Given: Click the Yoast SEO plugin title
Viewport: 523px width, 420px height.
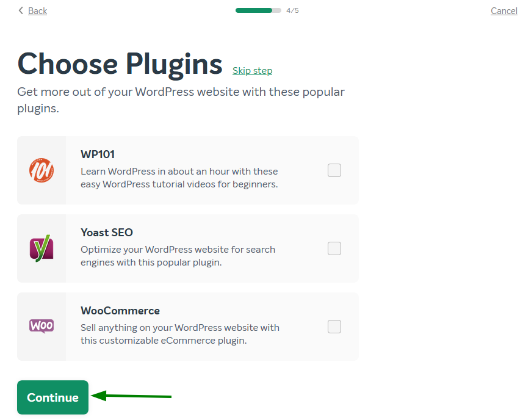Looking at the screenshot, I should pyautogui.click(x=107, y=233).
